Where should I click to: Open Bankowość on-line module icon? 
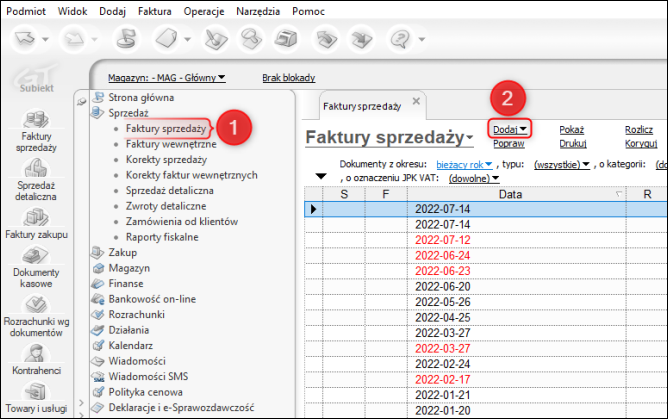pyautogui.click(x=98, y=299)
